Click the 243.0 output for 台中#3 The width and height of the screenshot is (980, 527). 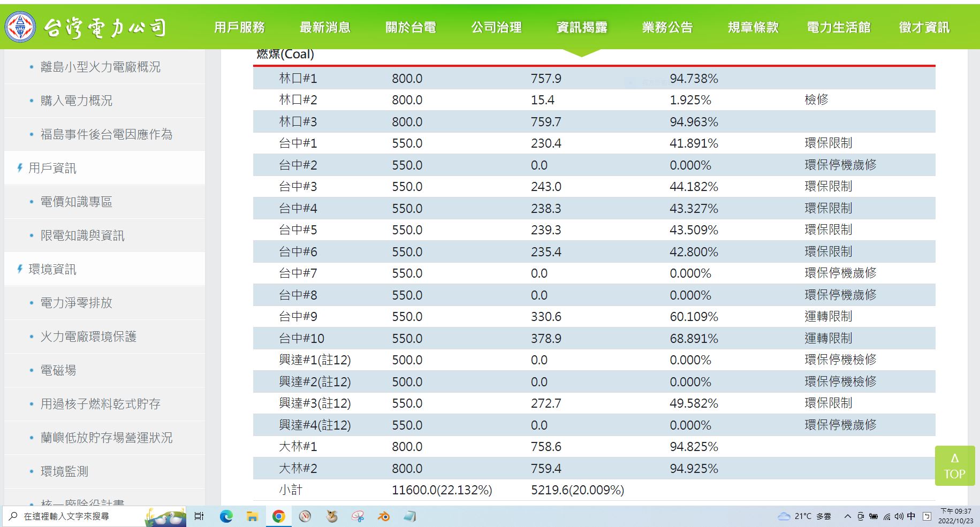[x=546, y=187]
